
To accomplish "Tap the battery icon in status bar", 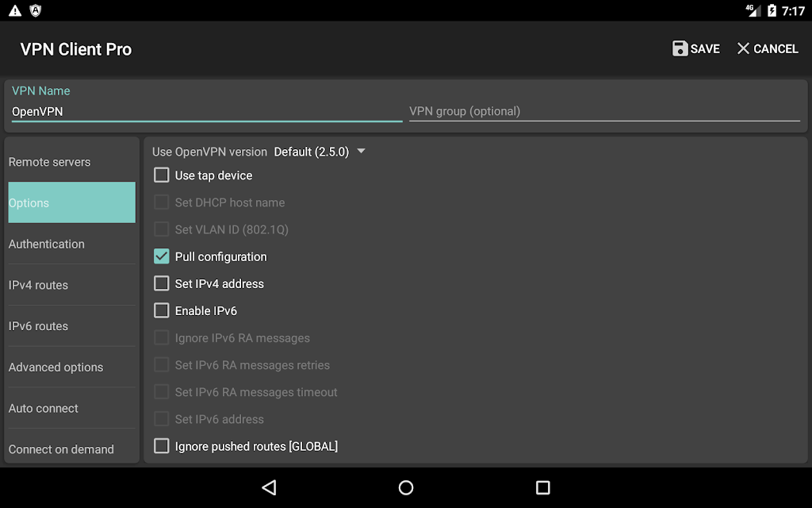I will click(772, 11).
